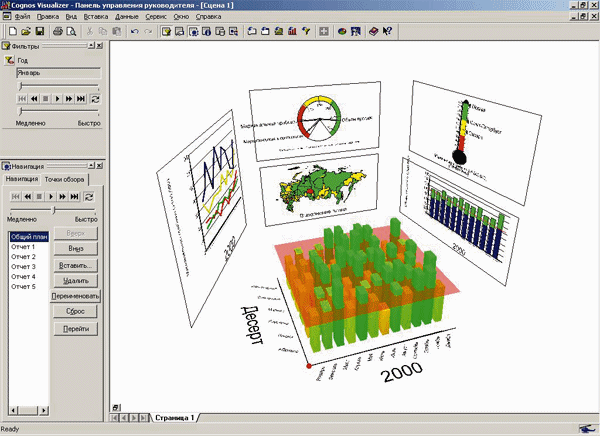
Task: Click the Undo arrow icon
Action: tap(135, 32)
